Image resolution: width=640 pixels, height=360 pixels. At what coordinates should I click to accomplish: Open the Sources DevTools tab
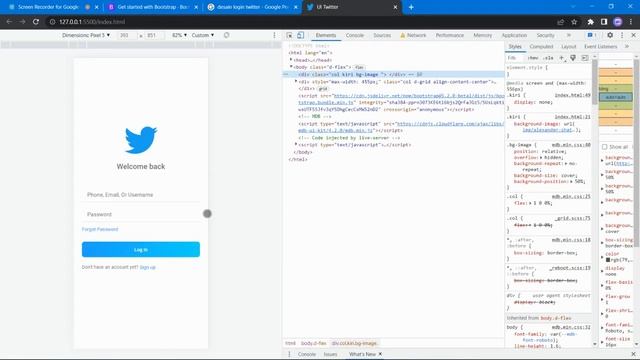point(382,36)
